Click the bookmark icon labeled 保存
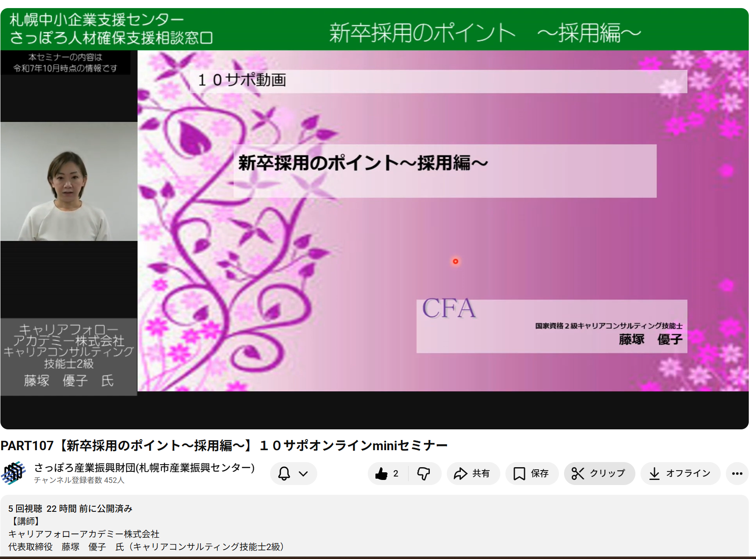The width and height of the screenshot is (756, 559). coord(519,474)
